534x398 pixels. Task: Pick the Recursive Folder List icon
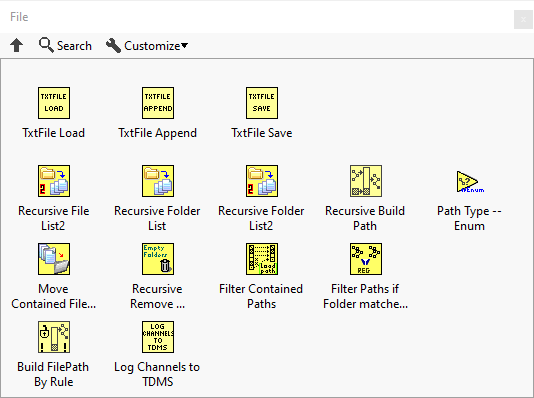point(158,181)
